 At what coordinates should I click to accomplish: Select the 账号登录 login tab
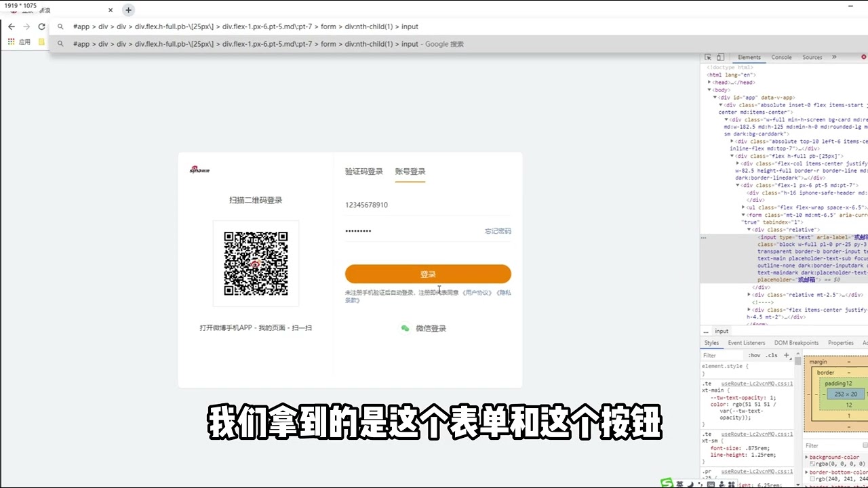(410, 171)
